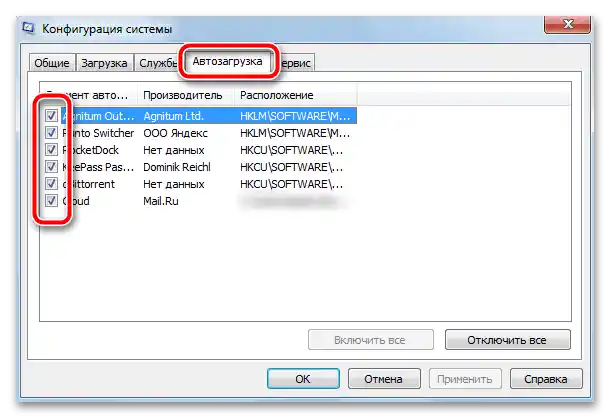Disable the Cloud Mail.Ru startup checkbox

pyautogui.click(x=51, y=201)
